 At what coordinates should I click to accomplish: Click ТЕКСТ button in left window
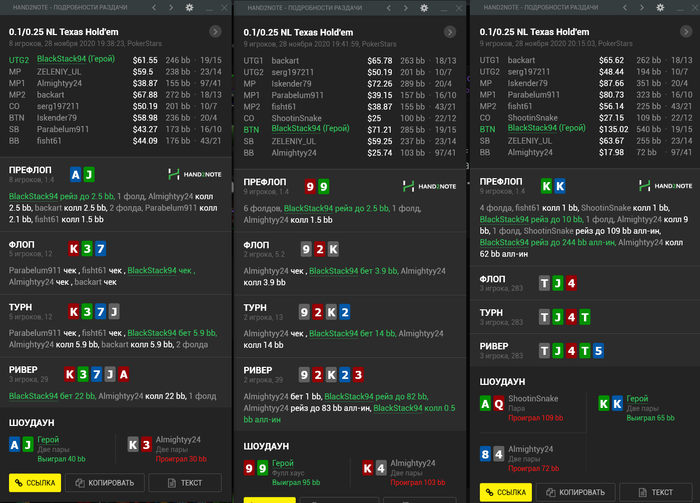185,483
